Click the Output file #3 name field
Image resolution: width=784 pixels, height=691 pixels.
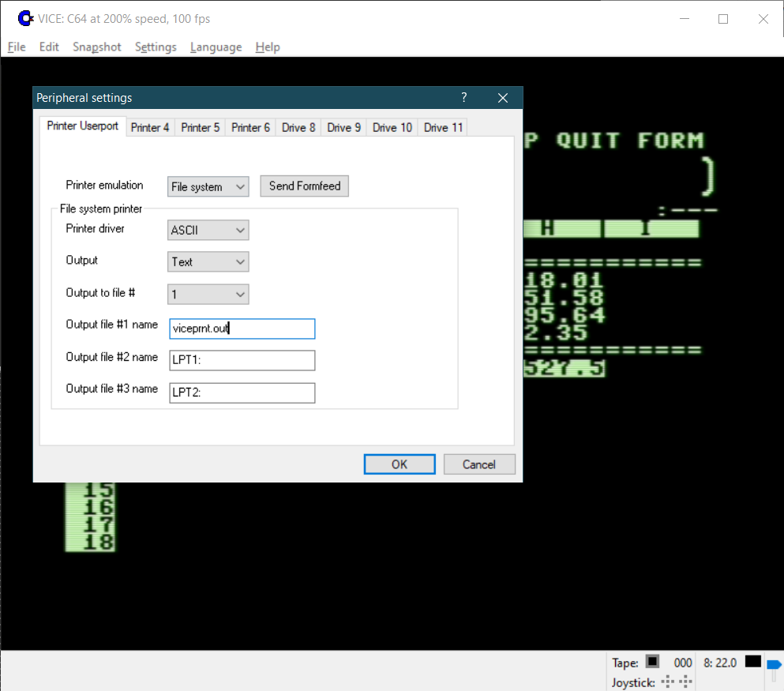coord(242,392)
